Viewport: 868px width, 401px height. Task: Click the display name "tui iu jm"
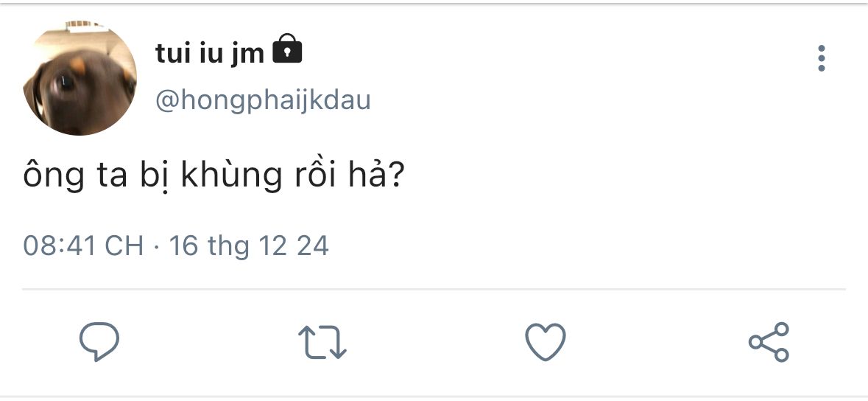coord(210,52)
